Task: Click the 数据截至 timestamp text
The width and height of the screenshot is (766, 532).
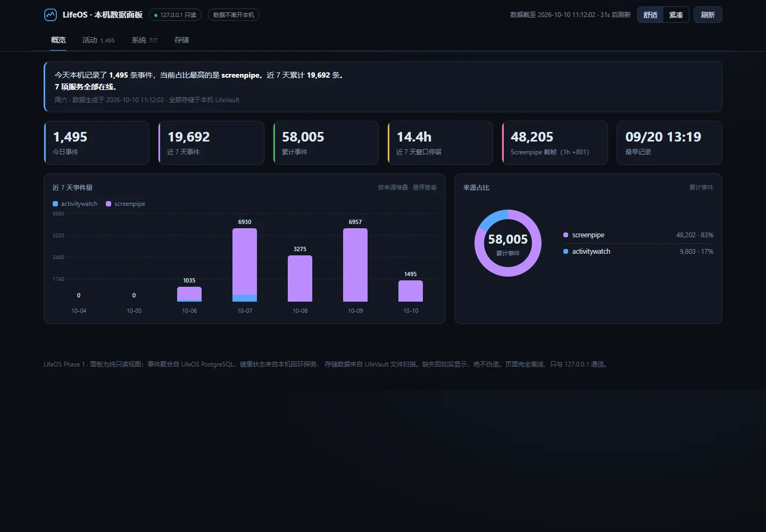Action: tap(570, 15)
